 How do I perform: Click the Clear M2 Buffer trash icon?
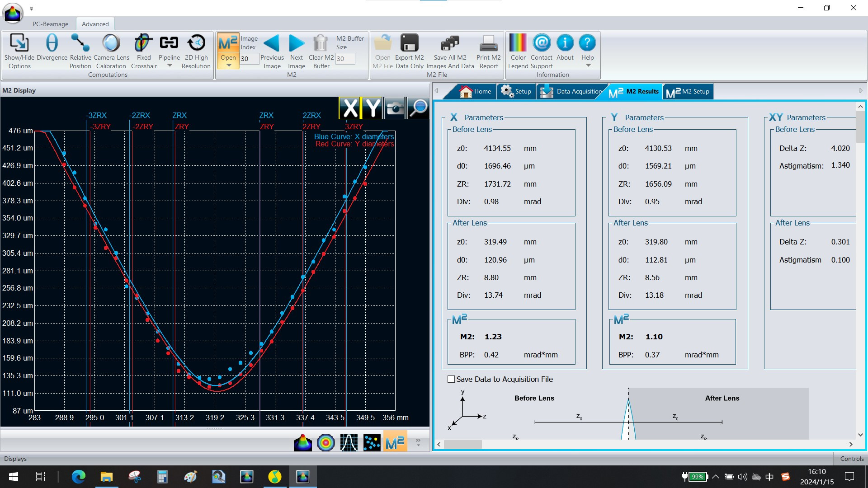[x=321, y=43]
